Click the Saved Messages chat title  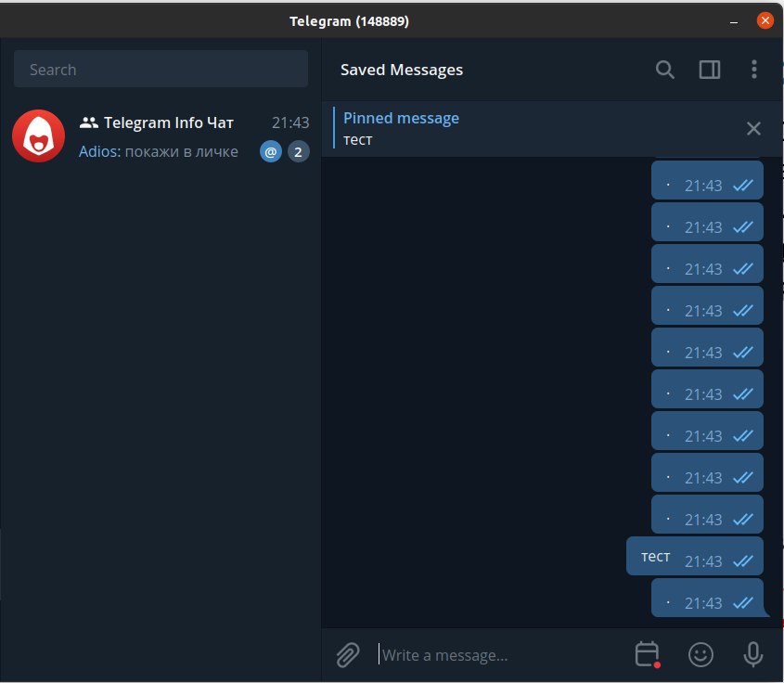(x=402, y=70)
